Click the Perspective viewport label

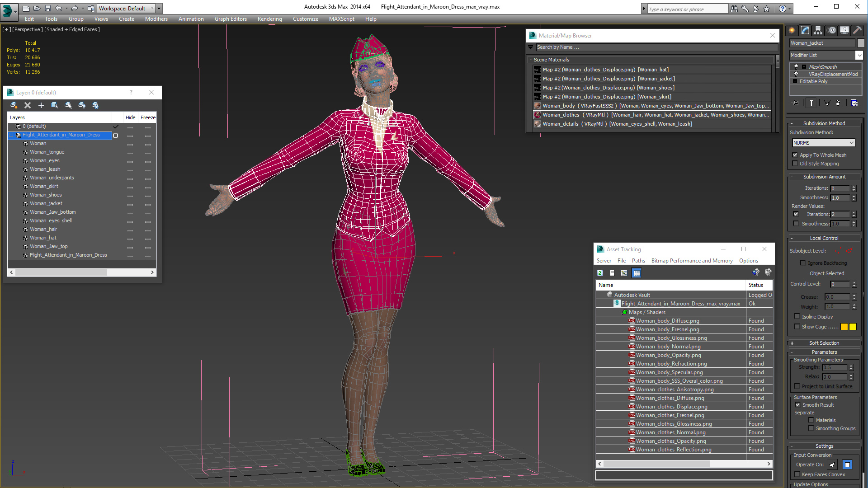[x=28, y=29]
